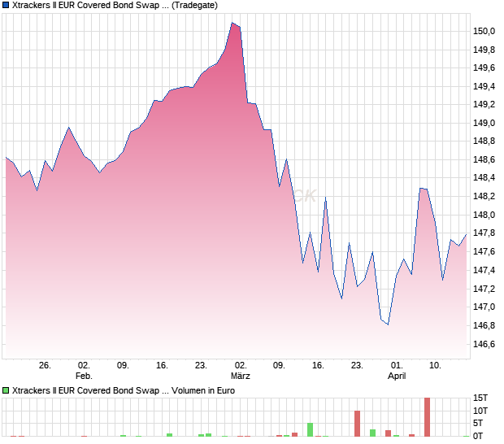Screen dimensions: 504x444
Task: Click the 146,6 price axis label
Action: [x=484, y=344]
